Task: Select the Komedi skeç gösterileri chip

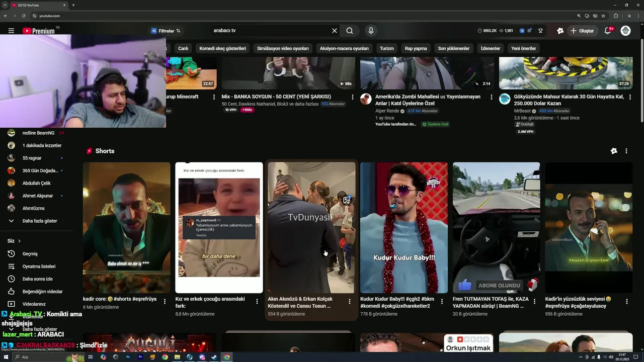Action: (222, 48)
